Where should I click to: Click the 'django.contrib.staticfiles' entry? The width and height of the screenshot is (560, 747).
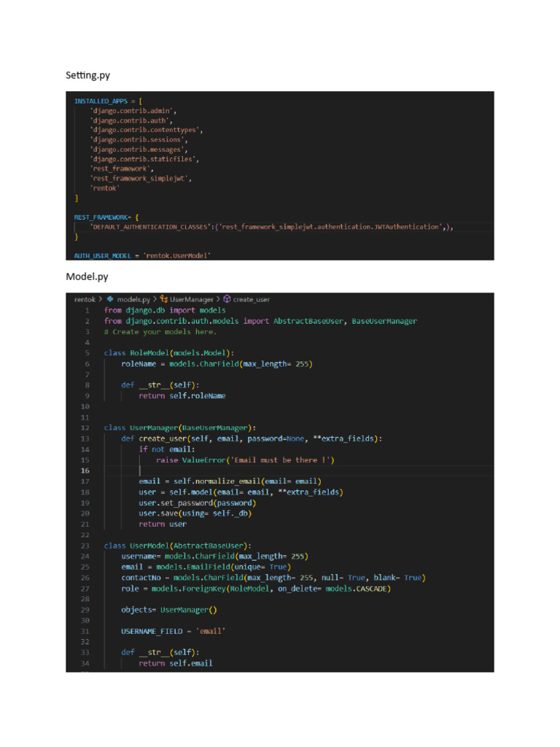(x=143, y=159)
